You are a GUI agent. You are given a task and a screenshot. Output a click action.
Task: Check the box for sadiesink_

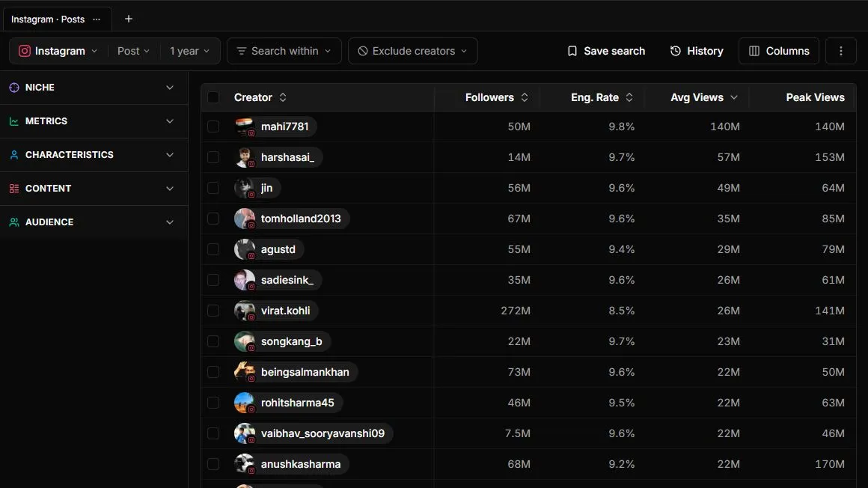pos(213,280)
